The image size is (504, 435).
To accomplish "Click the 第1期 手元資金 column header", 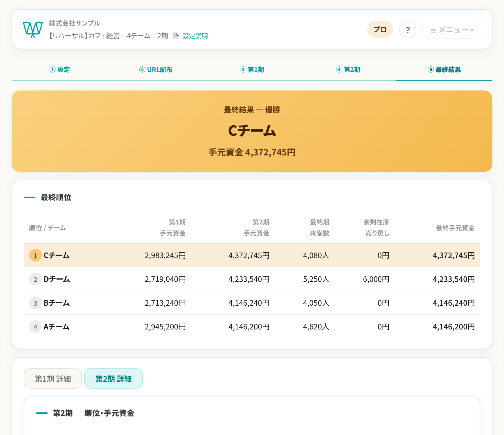I will click(173, 228).
